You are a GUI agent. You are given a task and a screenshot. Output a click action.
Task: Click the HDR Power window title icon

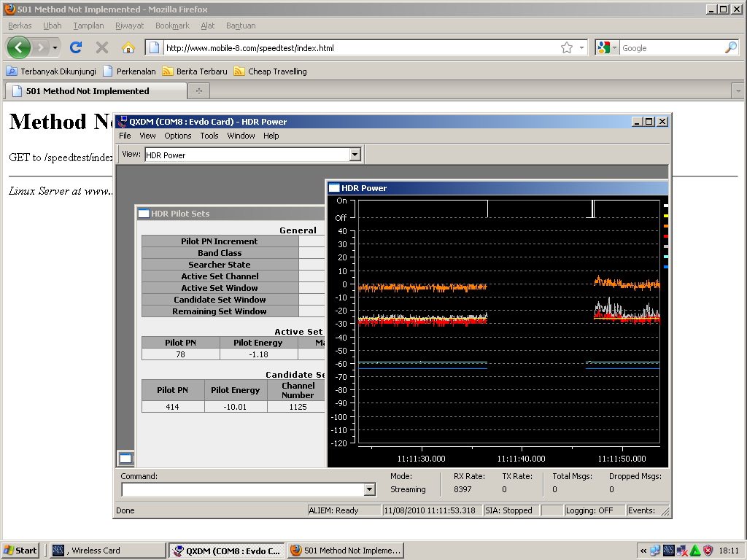[335, 188]
